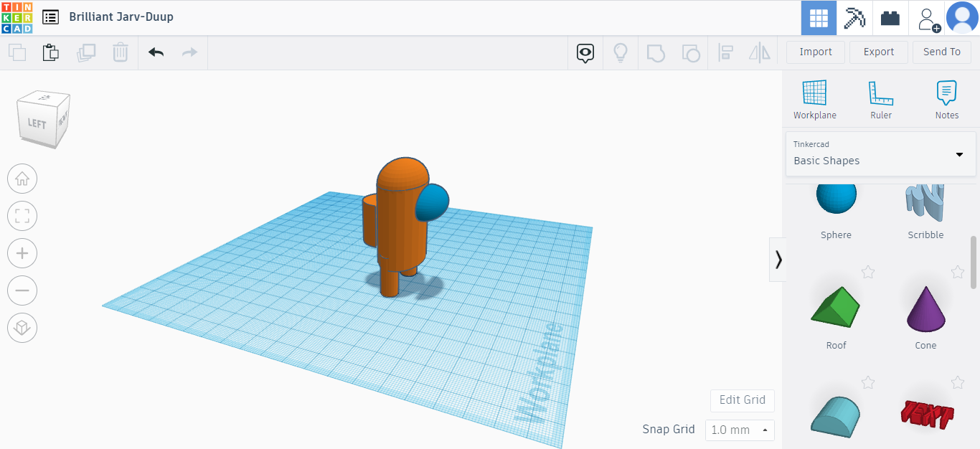Toggle show all lightbulb icon
This screenshot has height=449, width=980.
pyautogui.click(x=621, y=52)
